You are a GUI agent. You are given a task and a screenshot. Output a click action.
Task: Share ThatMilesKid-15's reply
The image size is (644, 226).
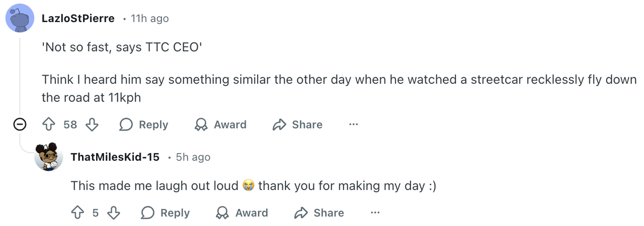pyautogui.click(x=319, y=213)
